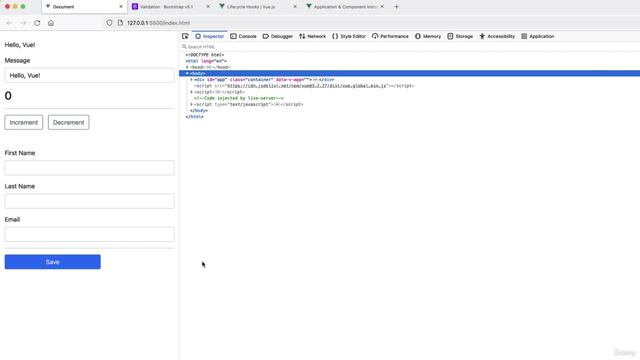Open the Storage devtools tab
Viewport: 640px width, 360px height.
coord(460,36)
